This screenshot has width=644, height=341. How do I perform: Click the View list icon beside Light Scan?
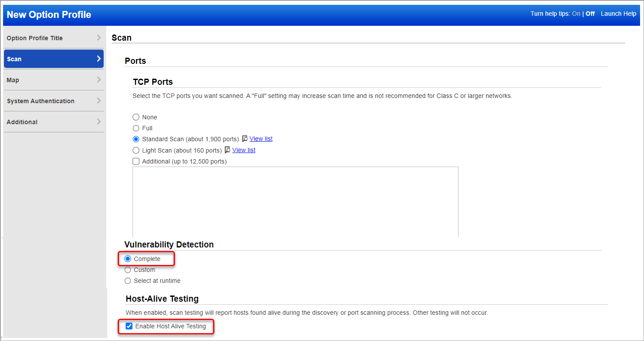(x=227, y=150)
